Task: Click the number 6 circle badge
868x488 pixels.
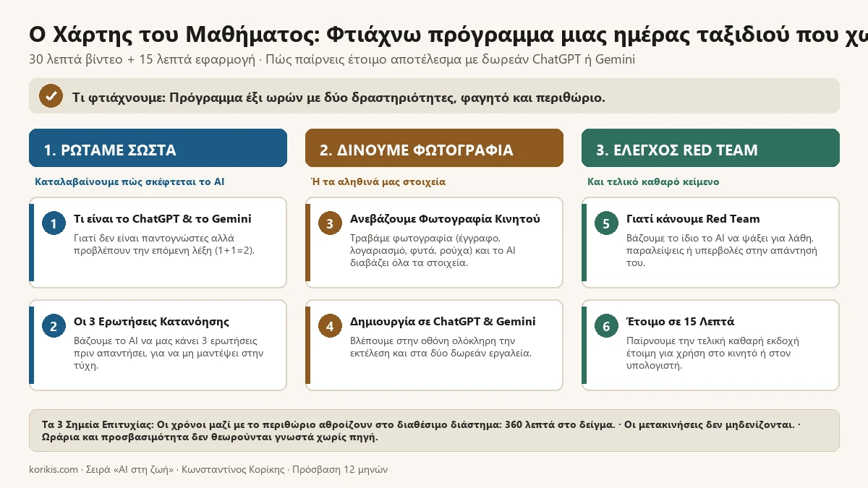Action: (x=606, y=326)
